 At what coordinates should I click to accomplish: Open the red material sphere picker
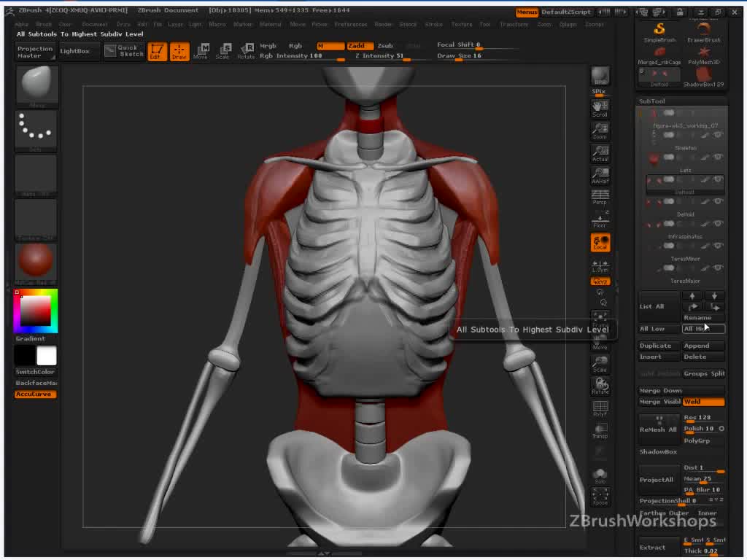(36, 262)
